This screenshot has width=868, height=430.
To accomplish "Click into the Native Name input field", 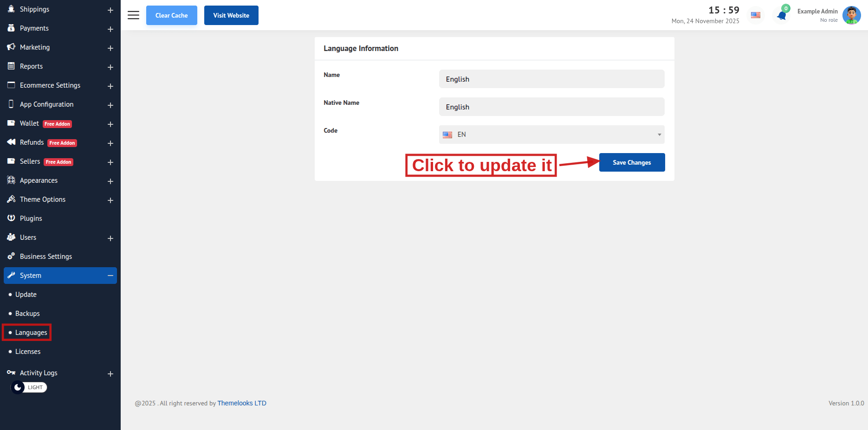I will coord(551,107).
